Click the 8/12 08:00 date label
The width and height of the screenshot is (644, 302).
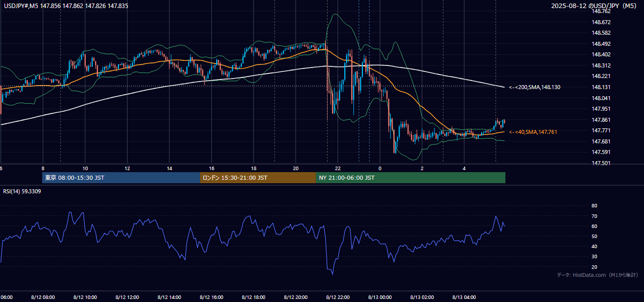point(43,297)
